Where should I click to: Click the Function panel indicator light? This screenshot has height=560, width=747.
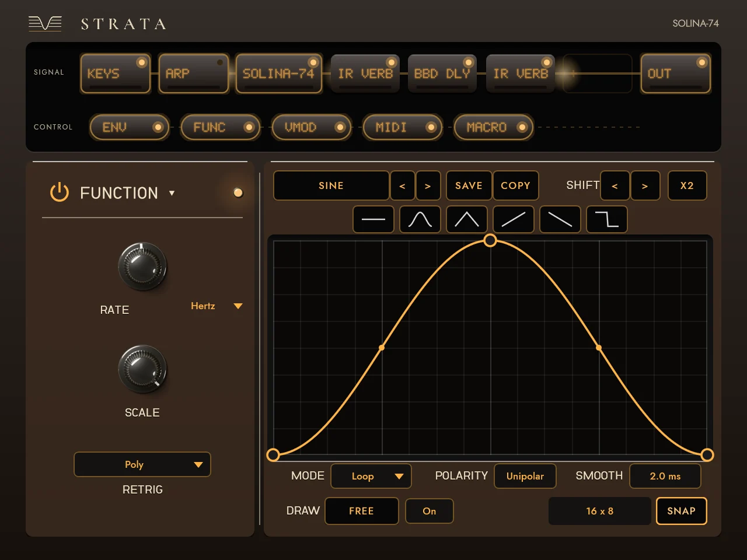click(x=238, y=192)
